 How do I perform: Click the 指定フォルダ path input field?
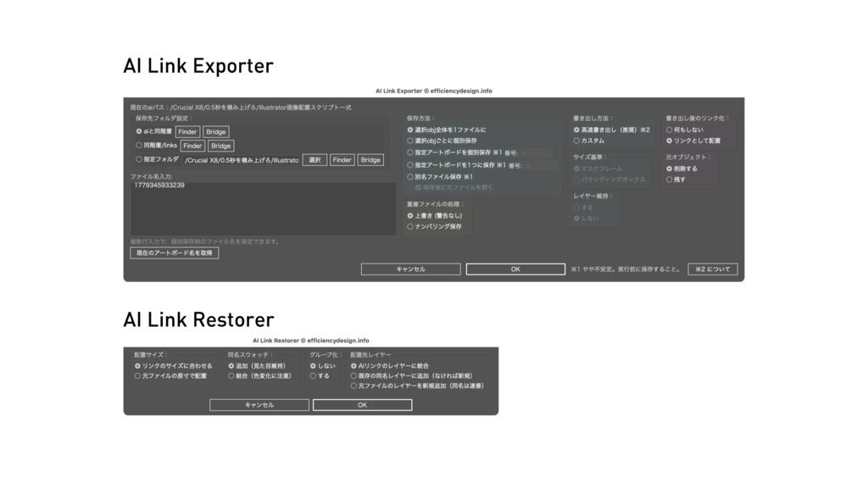(x=242, y=160)
